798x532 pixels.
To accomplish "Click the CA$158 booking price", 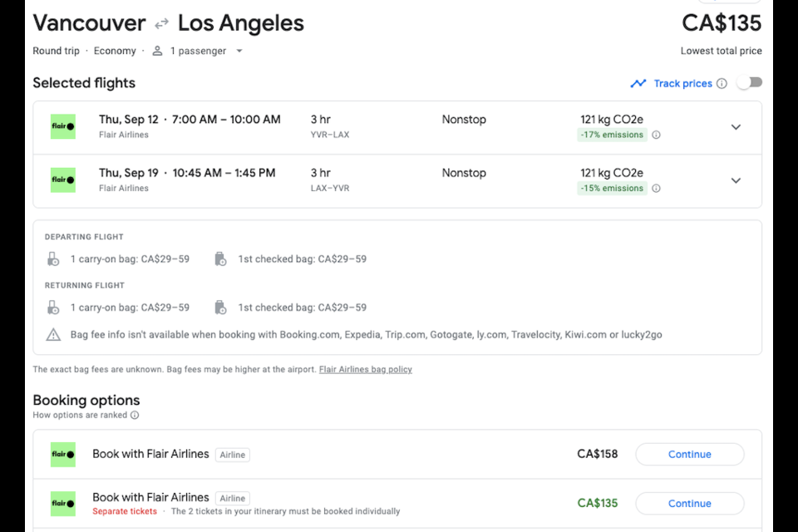I will 598,454.
